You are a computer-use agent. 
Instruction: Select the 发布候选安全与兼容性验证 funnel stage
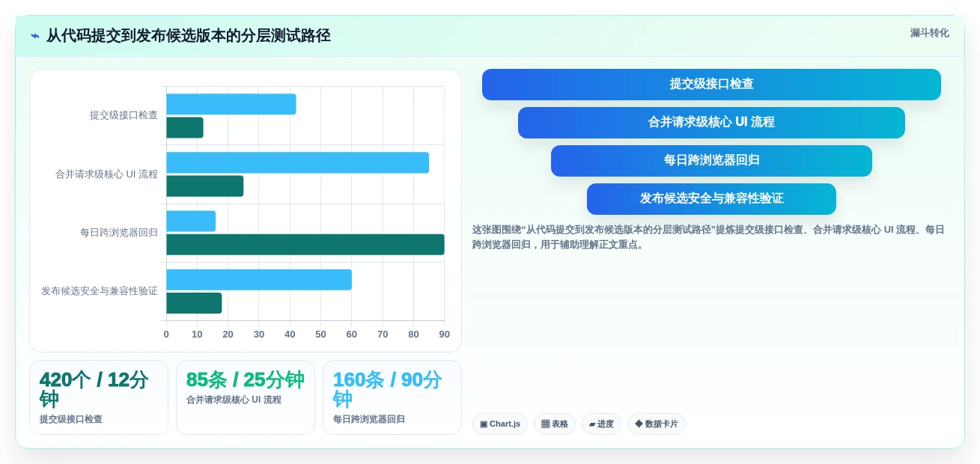point(711,199)
